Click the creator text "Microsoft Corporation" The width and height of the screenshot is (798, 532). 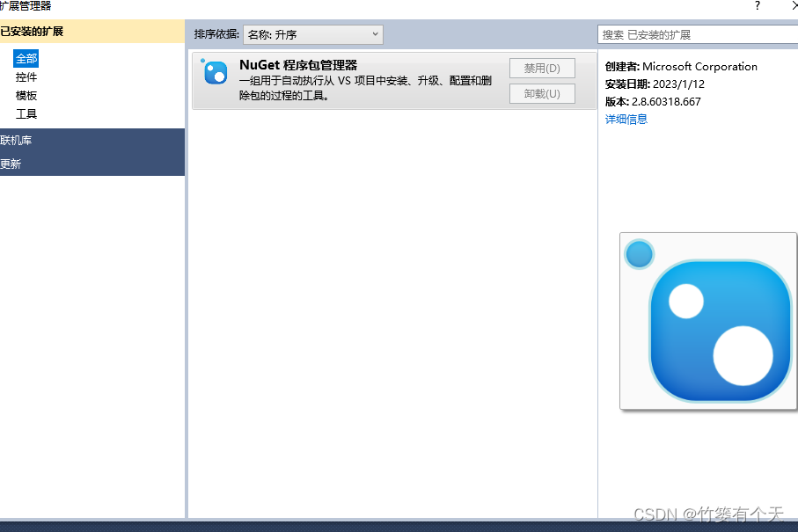pos(699,67)
